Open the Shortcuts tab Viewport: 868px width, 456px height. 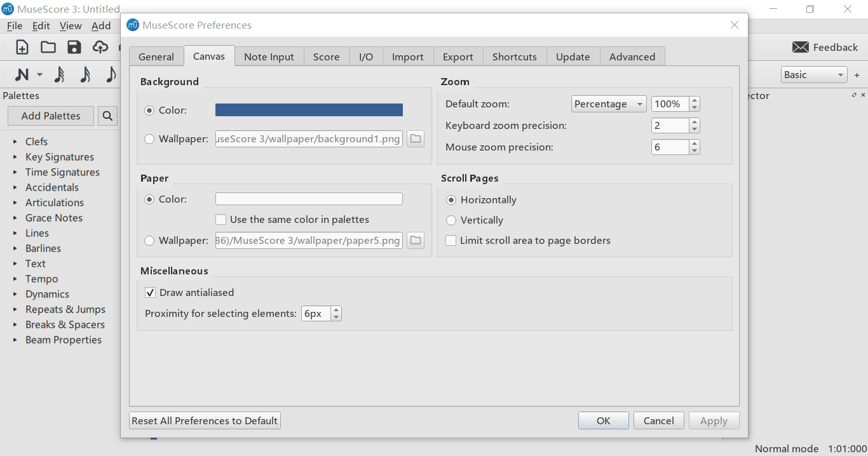pyautogui.click(x=514, y=57)
